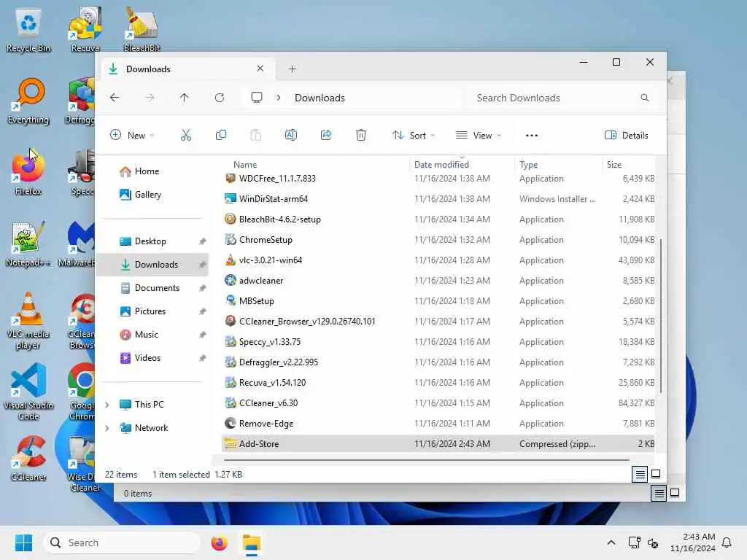Image resolution: width=747 pixels, height=560 pixels.
Task: Open the View dropdown menu
Action: pyautogui.click(x=479, y=135)
